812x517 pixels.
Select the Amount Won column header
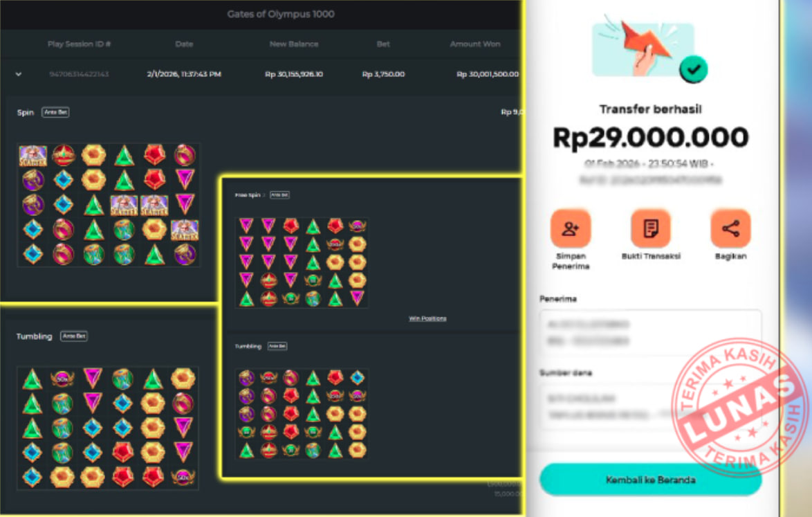point(475,44)
